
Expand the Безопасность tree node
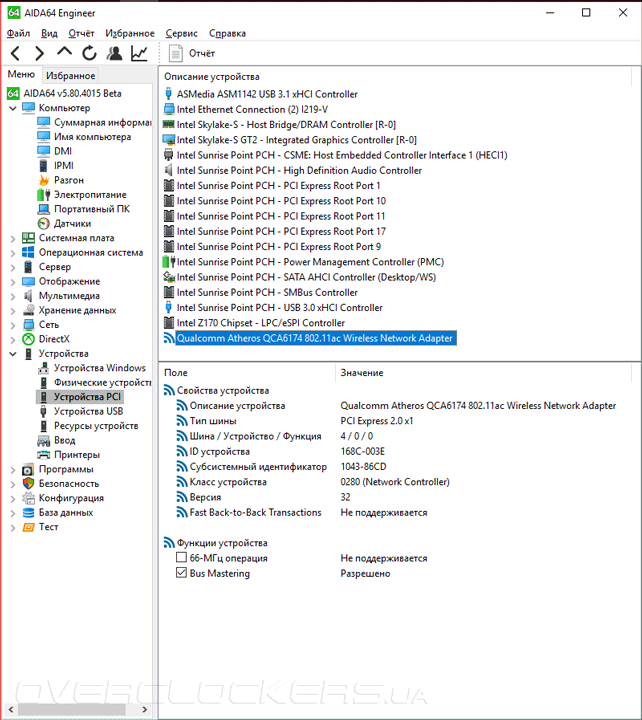tap(13, 484)
